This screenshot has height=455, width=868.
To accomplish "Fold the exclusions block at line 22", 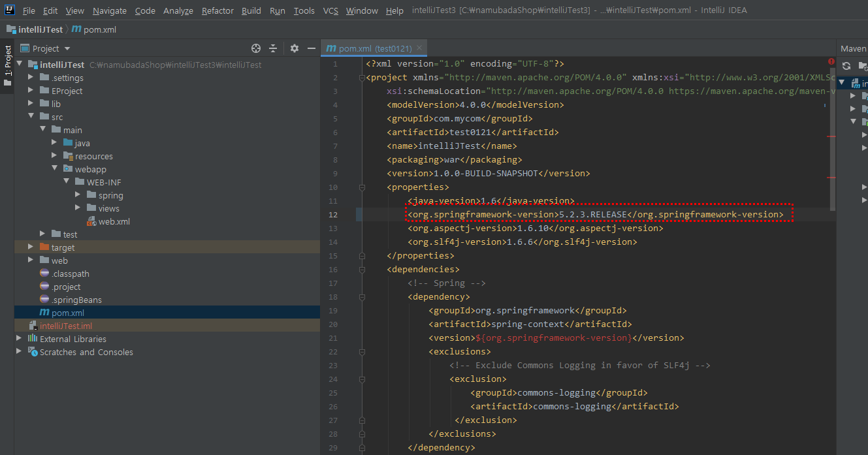I will 362,352.
